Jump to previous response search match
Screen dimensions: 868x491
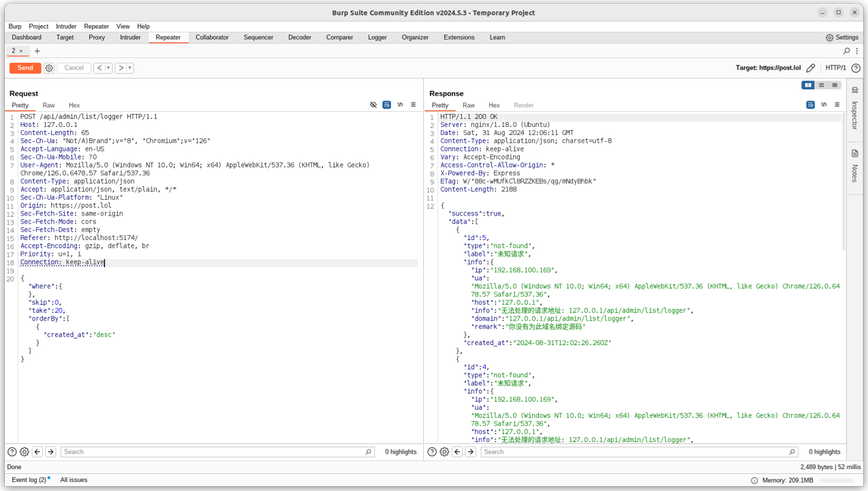(457, 451)
